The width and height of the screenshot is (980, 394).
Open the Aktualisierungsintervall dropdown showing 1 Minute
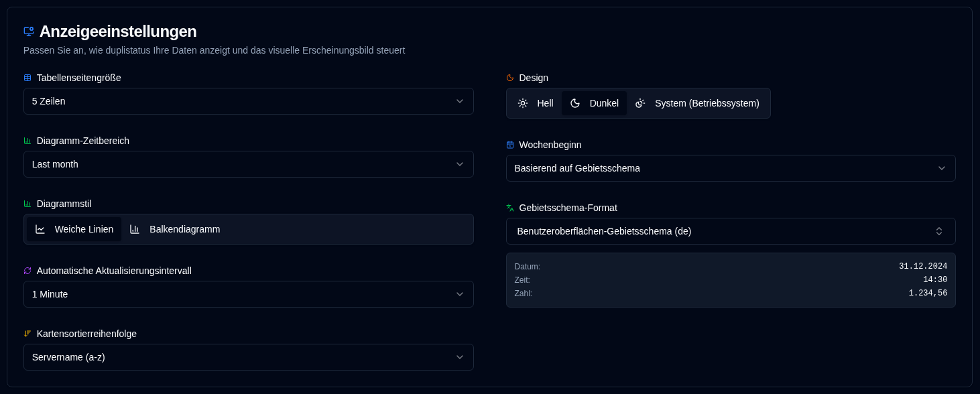pos(249,294)
